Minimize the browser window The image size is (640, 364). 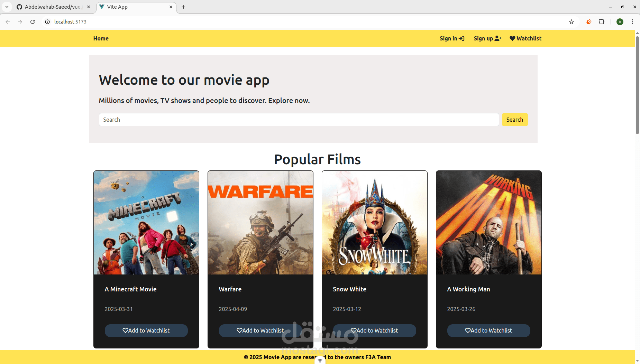pyautogui.click(x=611, y=7)
